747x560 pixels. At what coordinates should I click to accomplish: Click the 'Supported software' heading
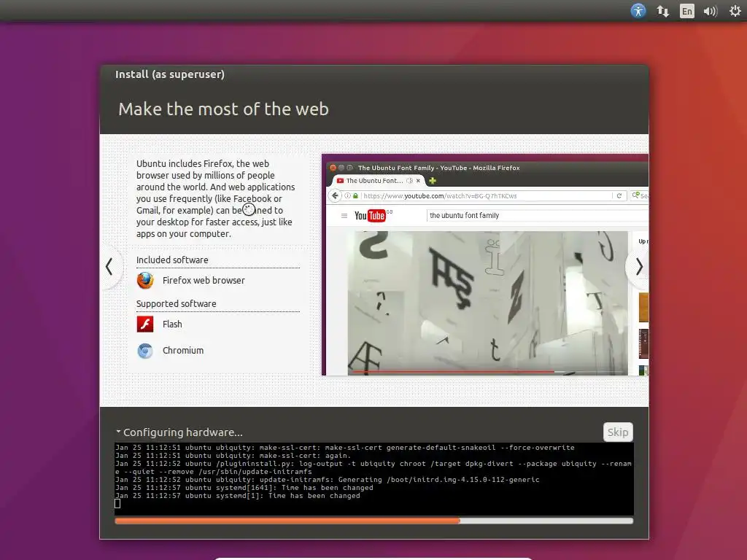click(x=177, y=304)
